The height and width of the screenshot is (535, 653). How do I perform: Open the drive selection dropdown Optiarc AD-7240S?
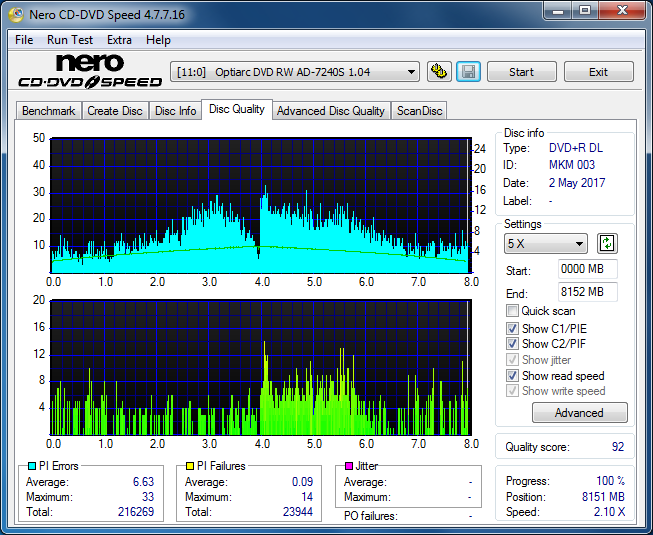pyautogui.click(x=295, y=72)
